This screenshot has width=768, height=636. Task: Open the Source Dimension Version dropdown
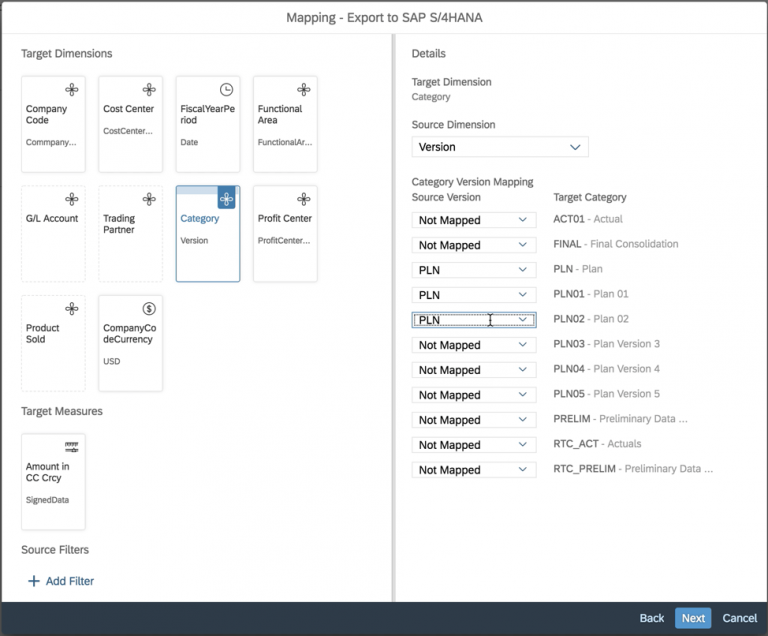point(500,147)
